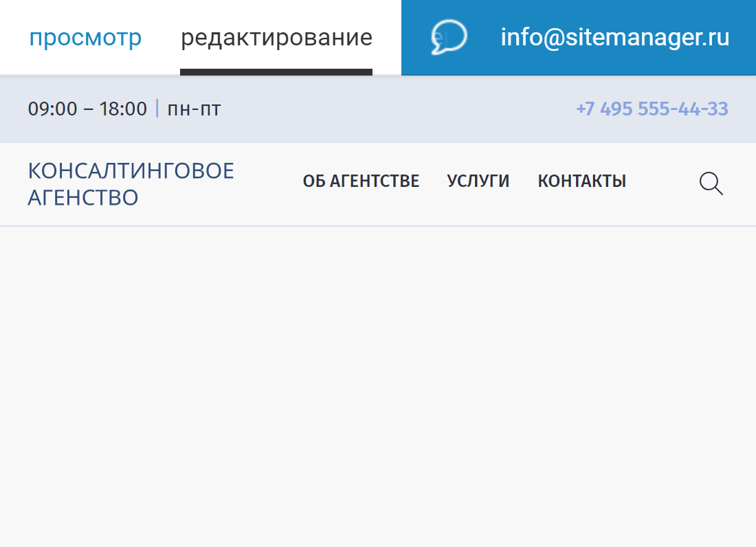Select the пн-пт weekday label
The height and width of the screenshot is (547, 756).
pos(194,109)
